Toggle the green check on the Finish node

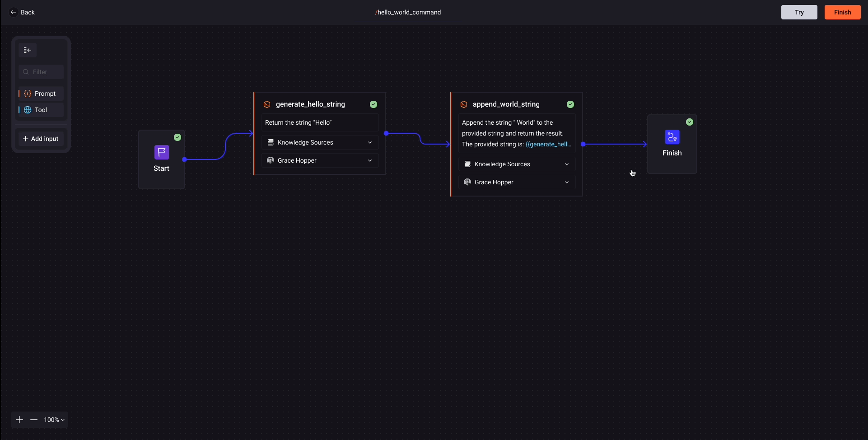(690, 122)
